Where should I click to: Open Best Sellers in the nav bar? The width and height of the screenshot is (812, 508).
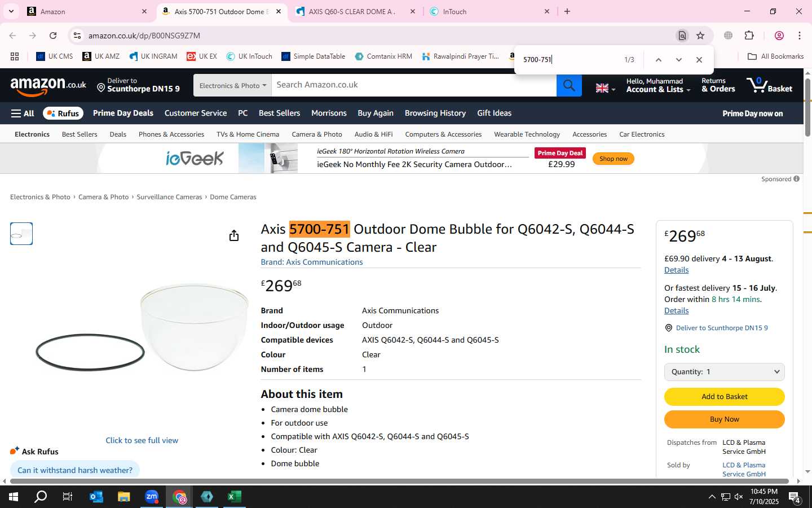point(279,113)
